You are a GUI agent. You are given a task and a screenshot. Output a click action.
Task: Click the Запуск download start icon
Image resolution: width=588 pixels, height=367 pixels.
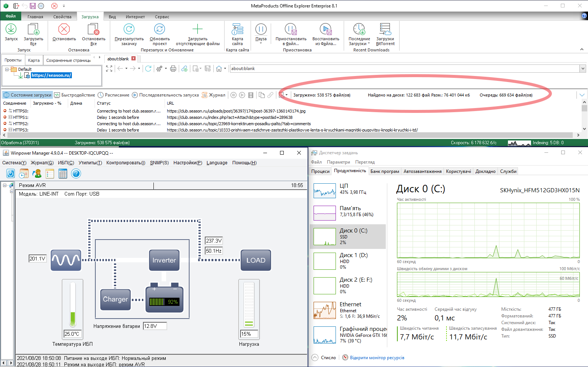point(11,29)
